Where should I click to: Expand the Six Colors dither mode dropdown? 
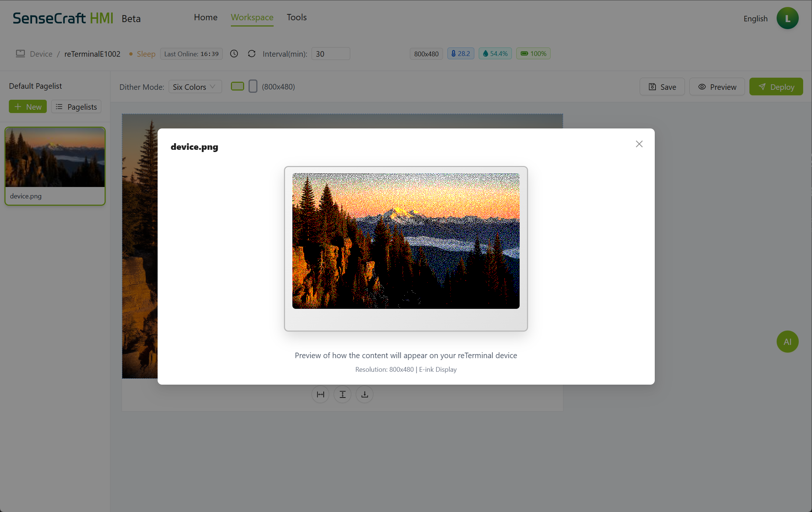click(x=195, y=87)
